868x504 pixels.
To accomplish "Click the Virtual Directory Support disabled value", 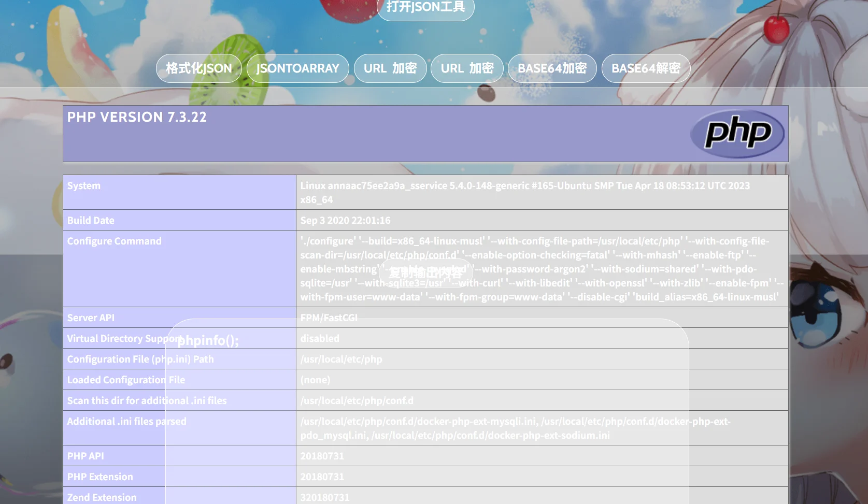I will coord(320,338).
